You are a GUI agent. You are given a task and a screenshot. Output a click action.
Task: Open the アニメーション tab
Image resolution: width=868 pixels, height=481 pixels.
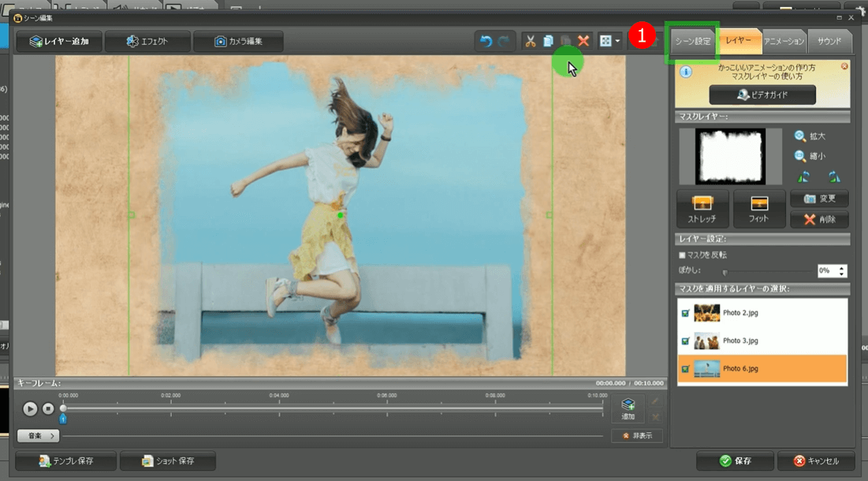784,41
